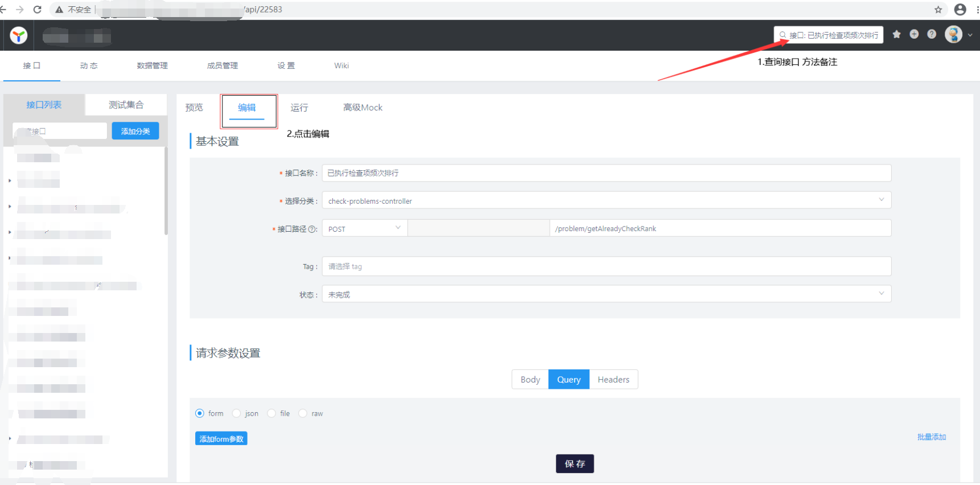Image resolution: width=980 pixels, height=485 pixels.
Task: Switch to the 运行 tab
Action: click(299, 108)
